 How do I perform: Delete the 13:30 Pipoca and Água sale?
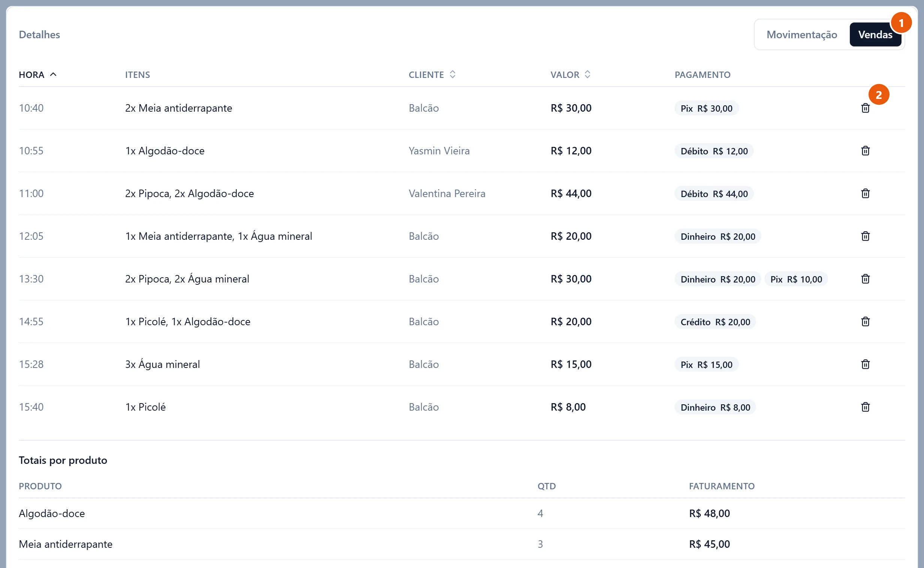(x=865, y=279)
